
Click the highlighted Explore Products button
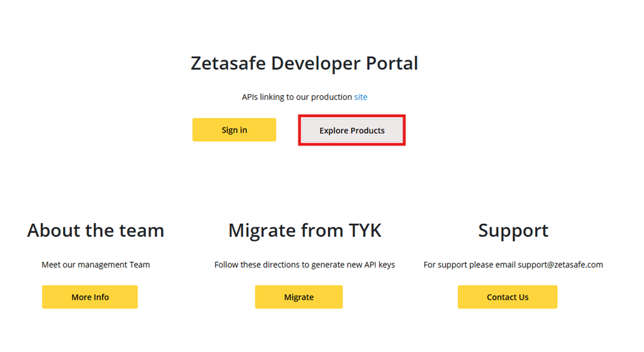[x=352, y=130]
